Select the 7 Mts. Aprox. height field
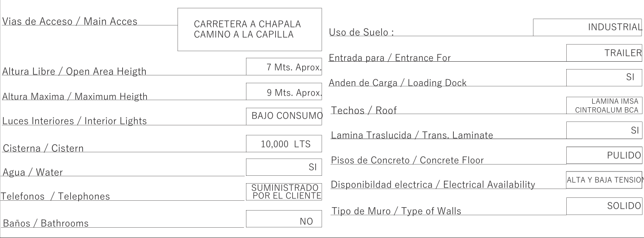 click(284, 67)
